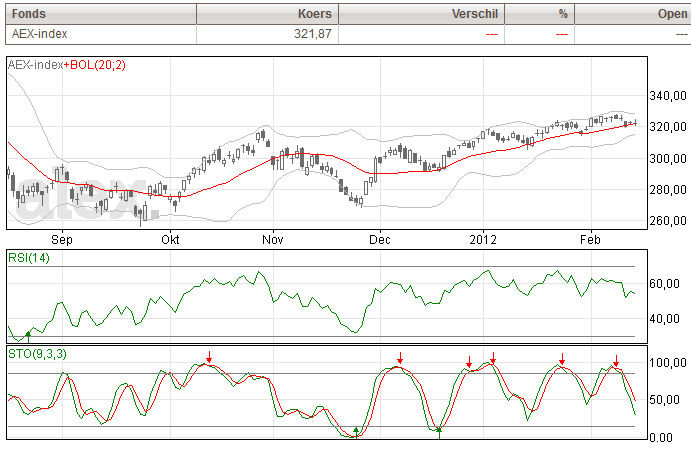The height and width of the screenshot is (449, 691).
Task: Click the stochastic 0,00 axis label
Action: 661,438
